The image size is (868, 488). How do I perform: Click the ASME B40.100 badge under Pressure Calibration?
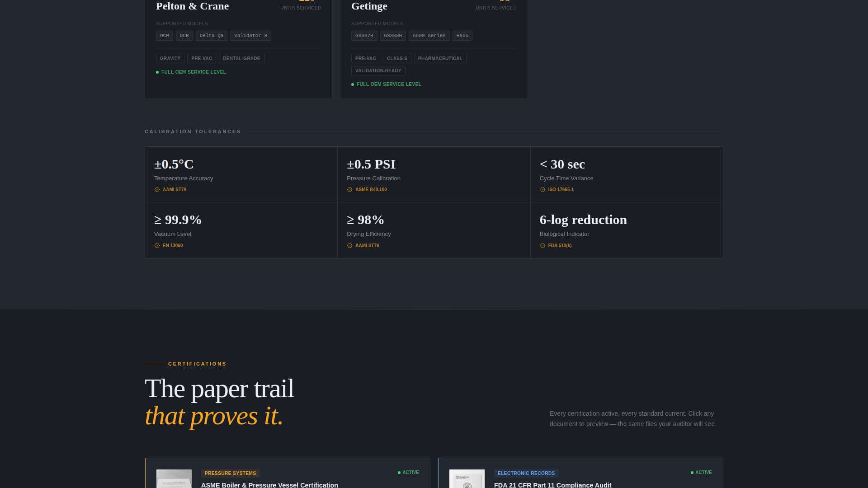click(x=367, y=189)
